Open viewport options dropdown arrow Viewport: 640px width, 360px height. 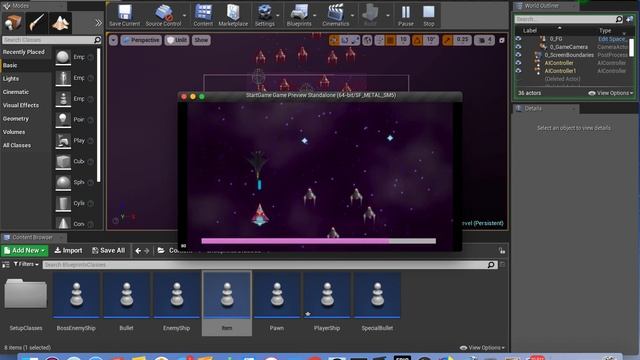[x=113, y=40]
